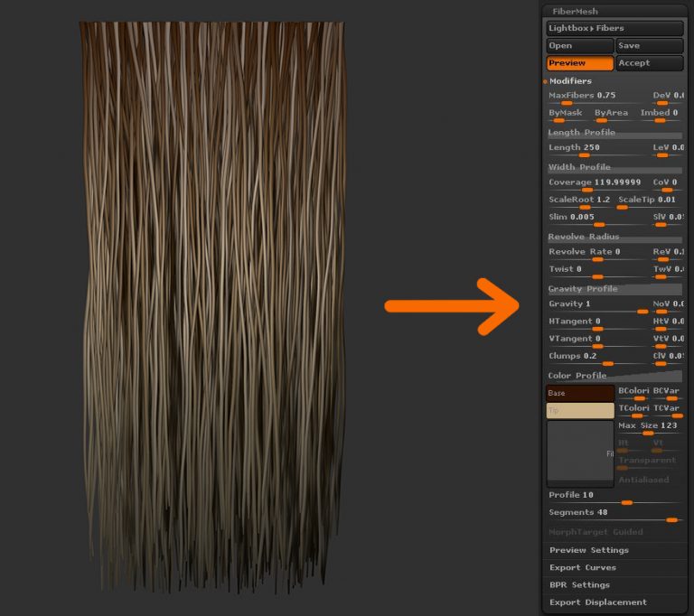
Task: Adjust the DeV variation slider
Action: click(668, 98)
